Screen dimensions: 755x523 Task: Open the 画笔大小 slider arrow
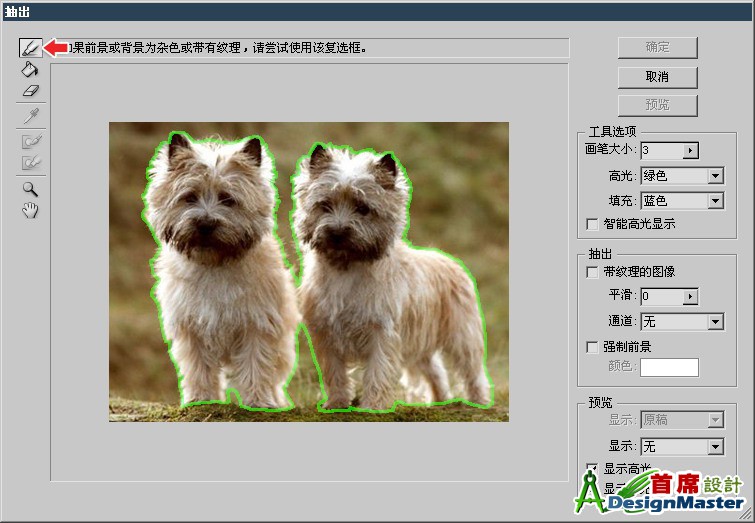690,150
